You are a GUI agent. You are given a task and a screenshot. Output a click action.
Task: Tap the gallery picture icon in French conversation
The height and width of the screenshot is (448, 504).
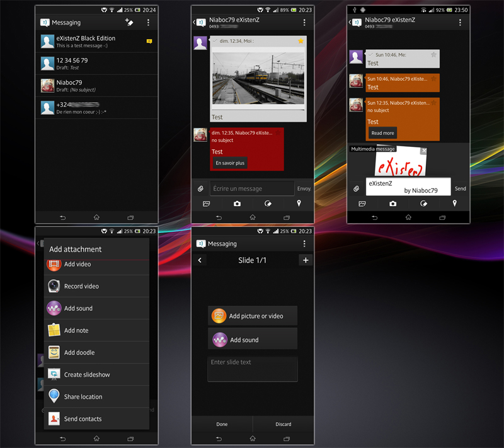[x=207, y=204]
